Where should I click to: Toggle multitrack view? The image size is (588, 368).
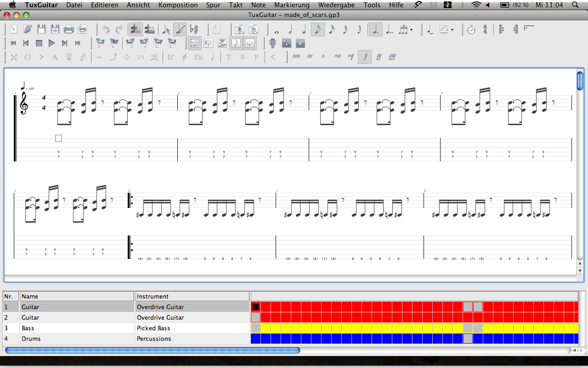tap(222, 43)
